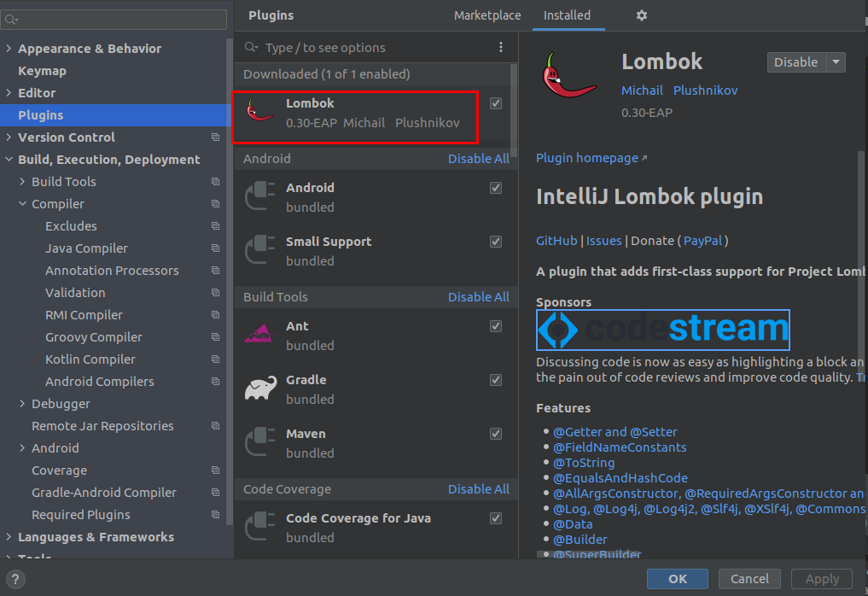The image size is (868, 596).
Task: Uncheck the Lombok plugin checkbox
Action: point(496,103)
